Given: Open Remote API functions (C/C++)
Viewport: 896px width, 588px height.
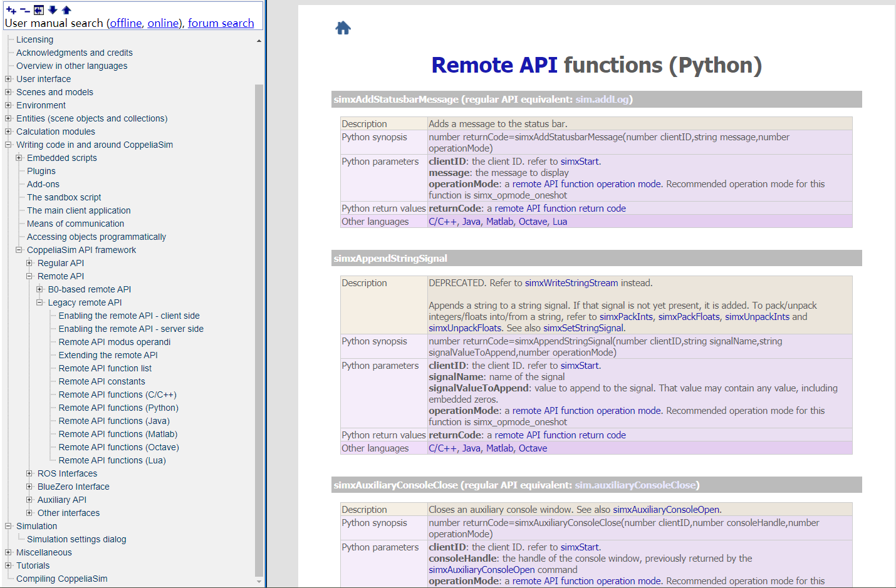Looking at the screenshot, I should 118,395.
